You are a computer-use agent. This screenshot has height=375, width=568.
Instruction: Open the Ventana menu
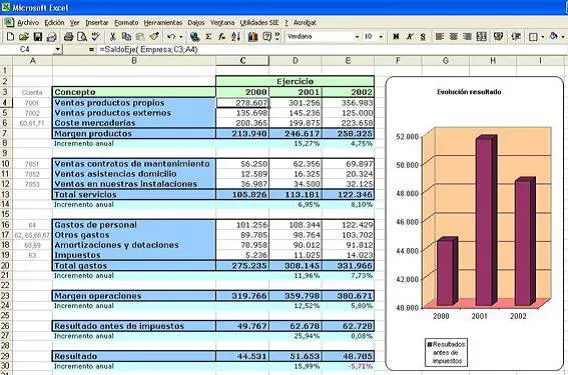click(x=222, y=22)
